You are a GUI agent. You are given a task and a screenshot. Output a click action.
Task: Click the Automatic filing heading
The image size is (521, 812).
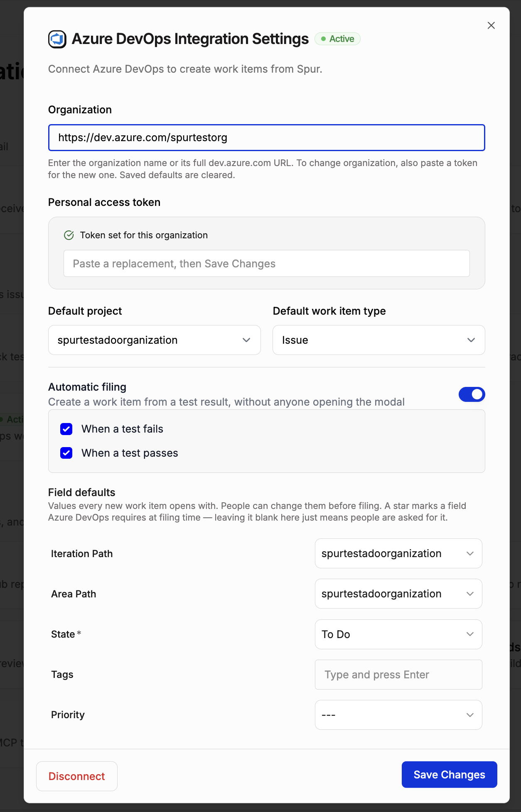[87, 387]
